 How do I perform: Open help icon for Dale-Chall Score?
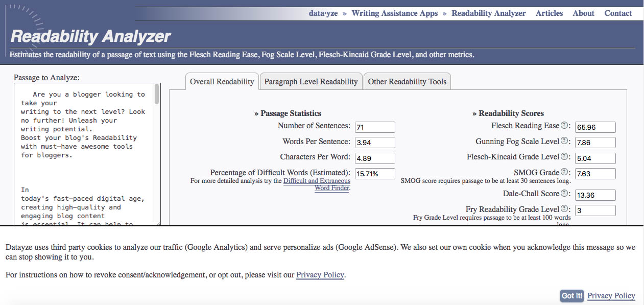(564, 194)
